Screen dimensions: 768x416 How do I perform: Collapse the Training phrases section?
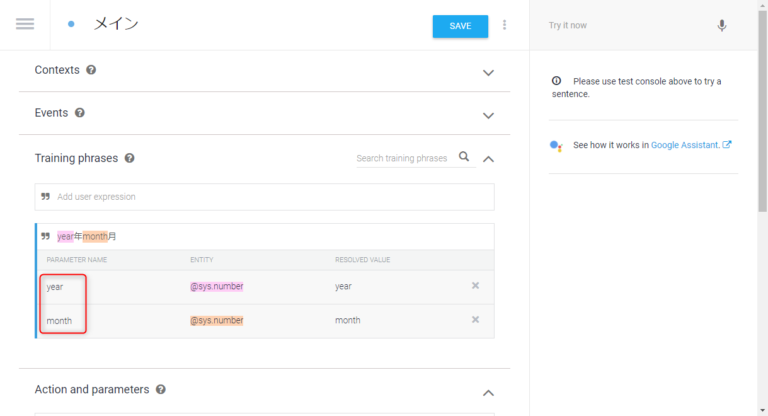(x=488, y=158)
